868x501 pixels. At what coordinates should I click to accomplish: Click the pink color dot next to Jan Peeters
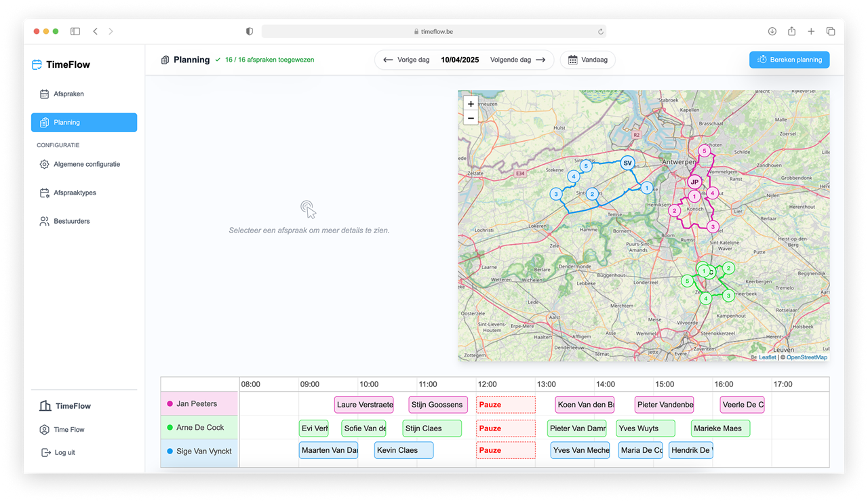click(x=170, y=404)
